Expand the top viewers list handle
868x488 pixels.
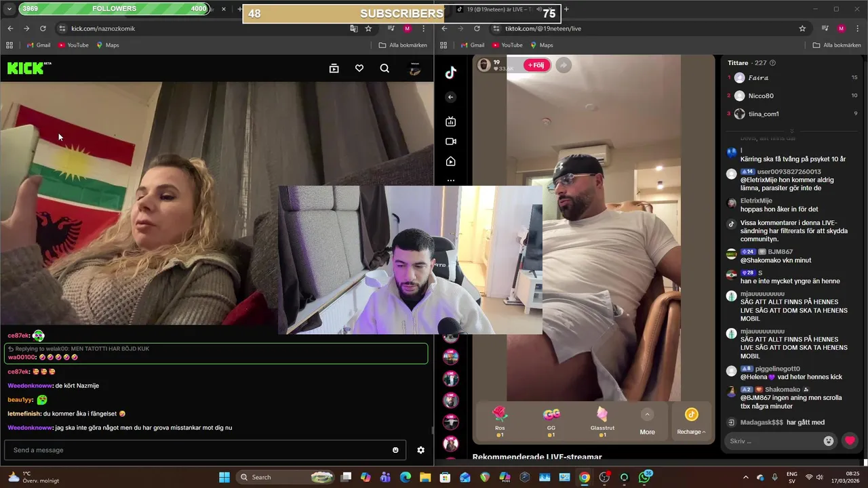click(791, 131)
